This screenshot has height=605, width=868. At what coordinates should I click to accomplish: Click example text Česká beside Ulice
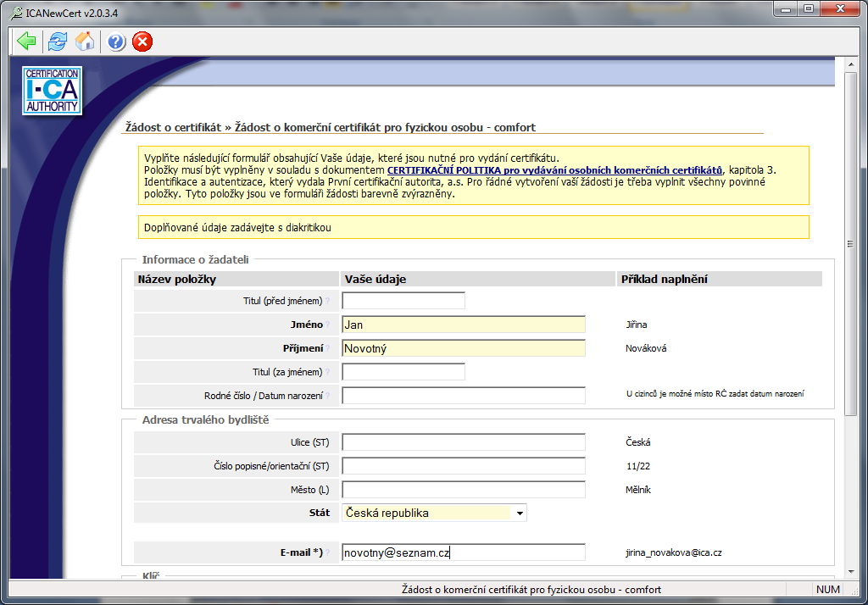click(x=638, y=442)
